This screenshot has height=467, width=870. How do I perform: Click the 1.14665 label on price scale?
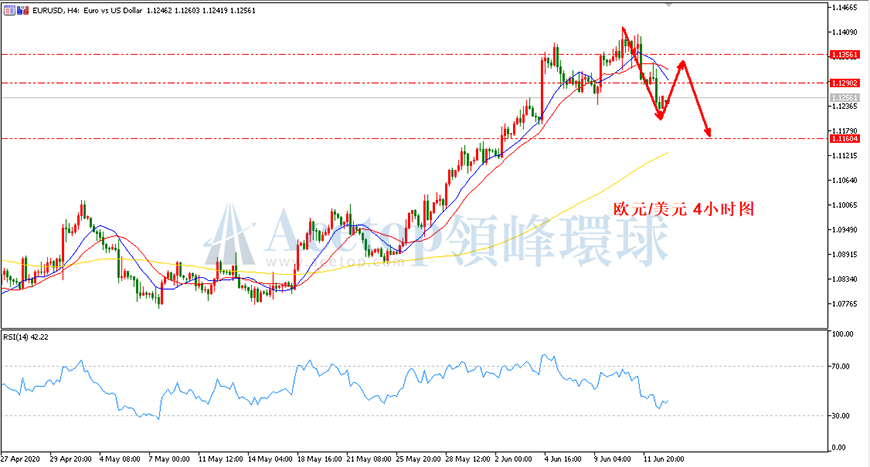tap(844, 7)
